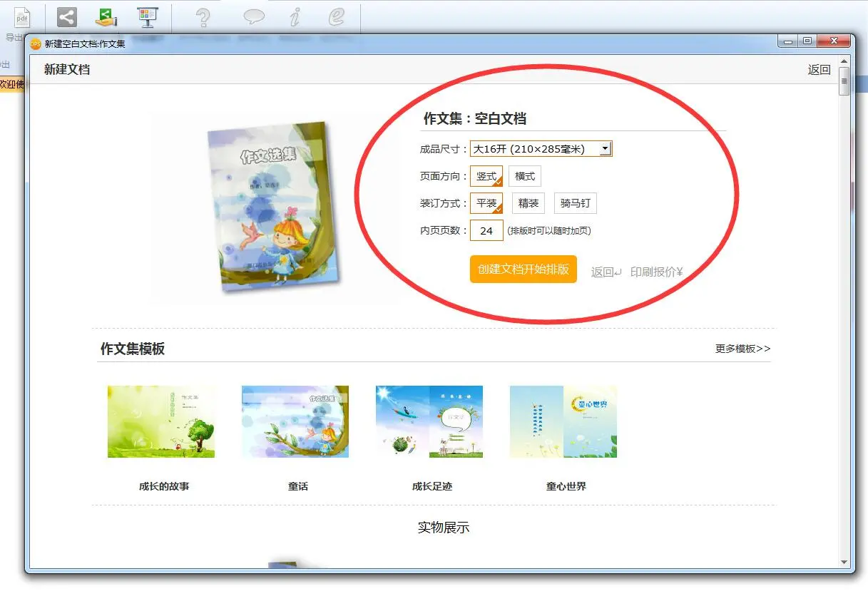Click the (排版时可以随时加页) hint text

549,231
